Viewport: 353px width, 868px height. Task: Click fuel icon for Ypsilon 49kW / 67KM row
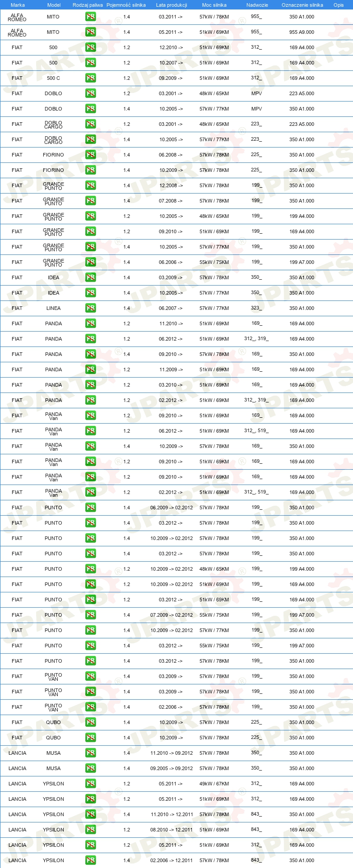click(90, 784)
